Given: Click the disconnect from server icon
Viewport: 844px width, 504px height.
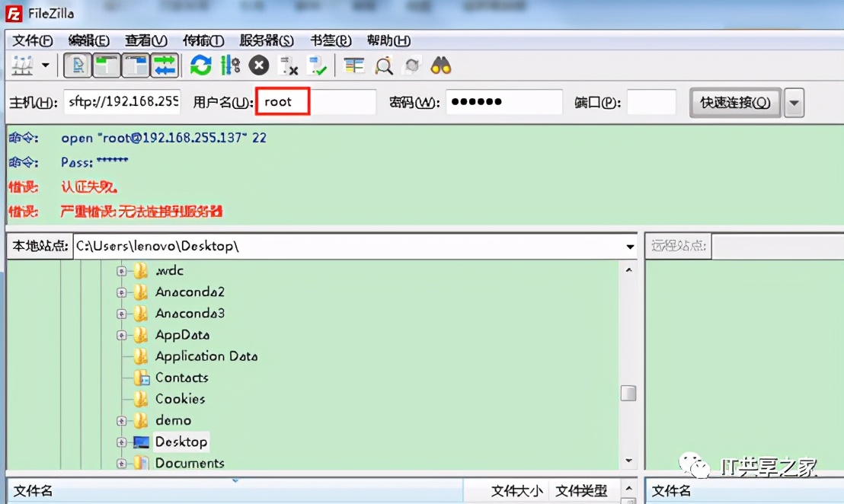Looking at the screenshot, I should 288,65.
